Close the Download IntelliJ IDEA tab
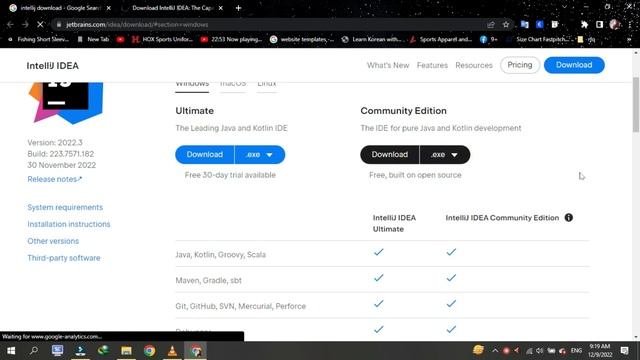 [x=220, y=8]
